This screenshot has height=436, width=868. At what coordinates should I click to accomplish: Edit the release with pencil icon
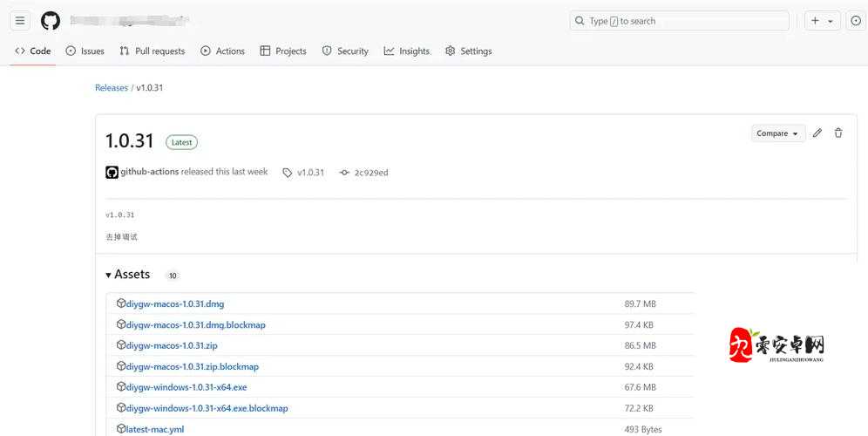tap(817, 133)
